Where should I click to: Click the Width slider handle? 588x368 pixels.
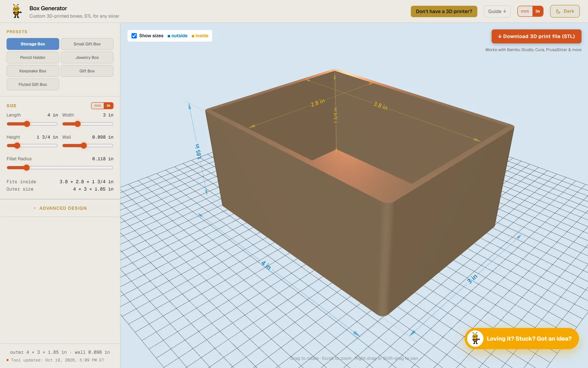coord(78,124)
